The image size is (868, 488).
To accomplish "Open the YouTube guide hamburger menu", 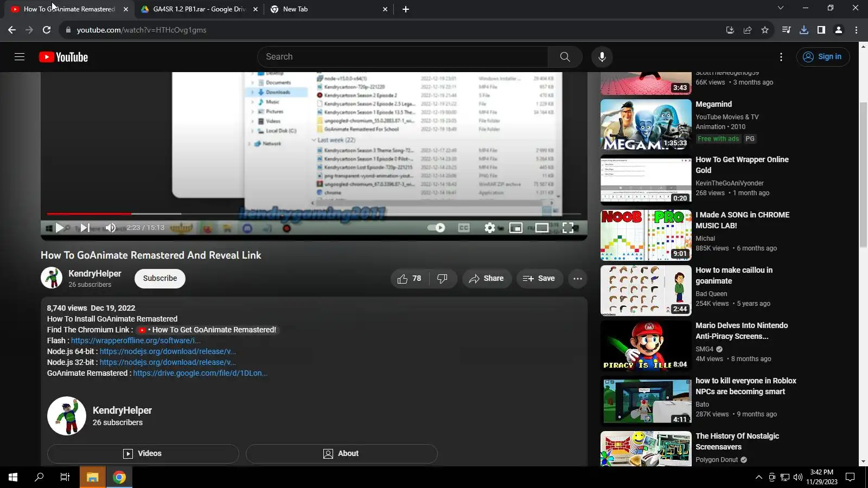I will [x=20, y=57].
